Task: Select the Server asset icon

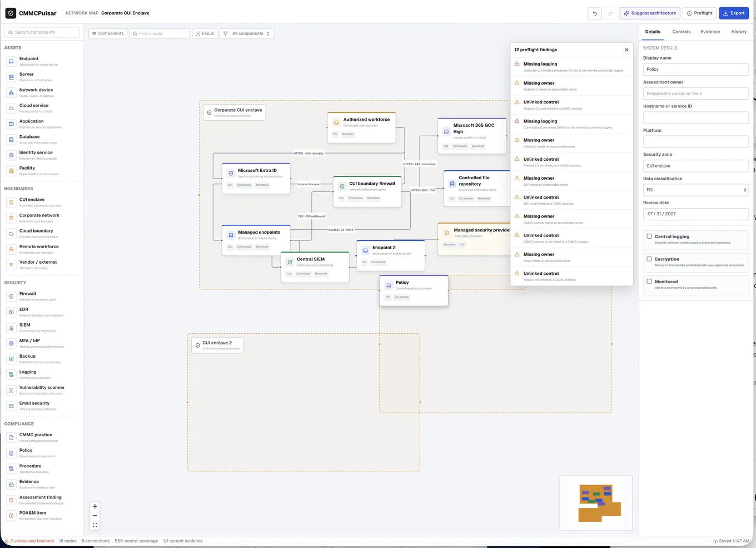Action: [x=11, y=77]
